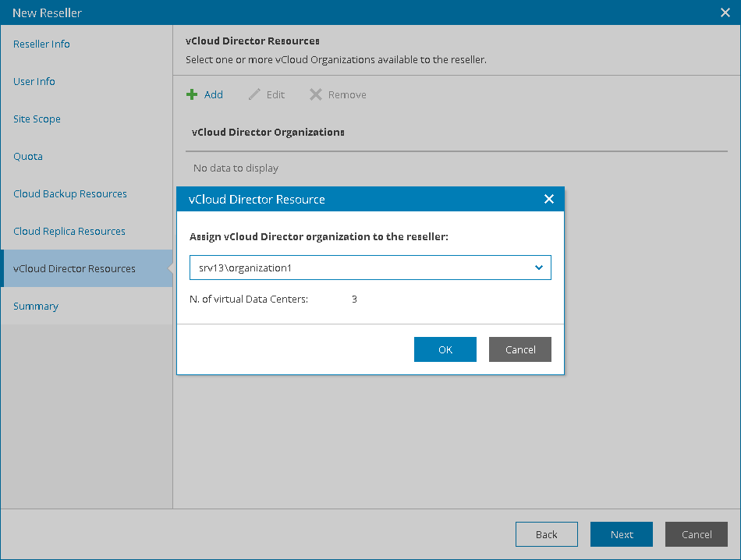
Task: Select vCloud Director Resources step
Action: [x=74, y=269]
